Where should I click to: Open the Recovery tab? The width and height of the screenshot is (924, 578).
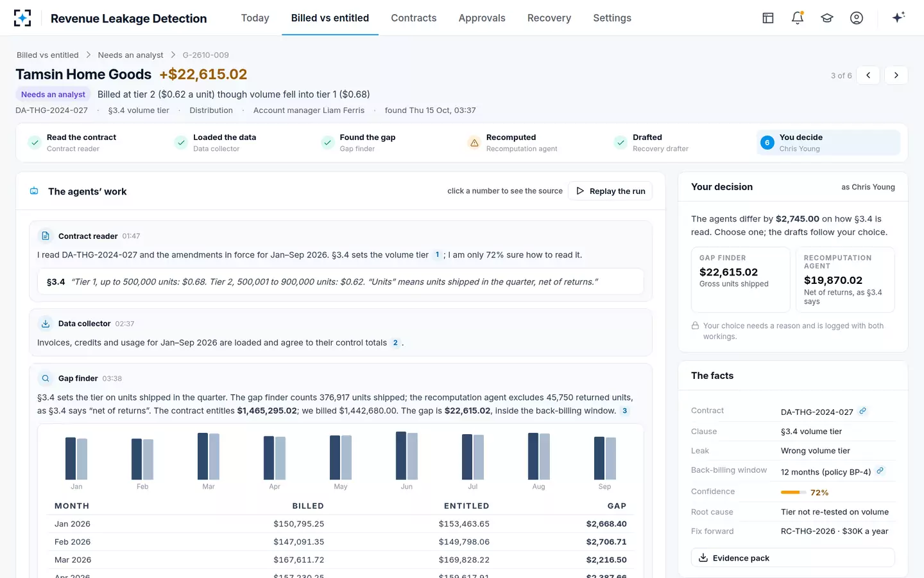coord(549,18)
